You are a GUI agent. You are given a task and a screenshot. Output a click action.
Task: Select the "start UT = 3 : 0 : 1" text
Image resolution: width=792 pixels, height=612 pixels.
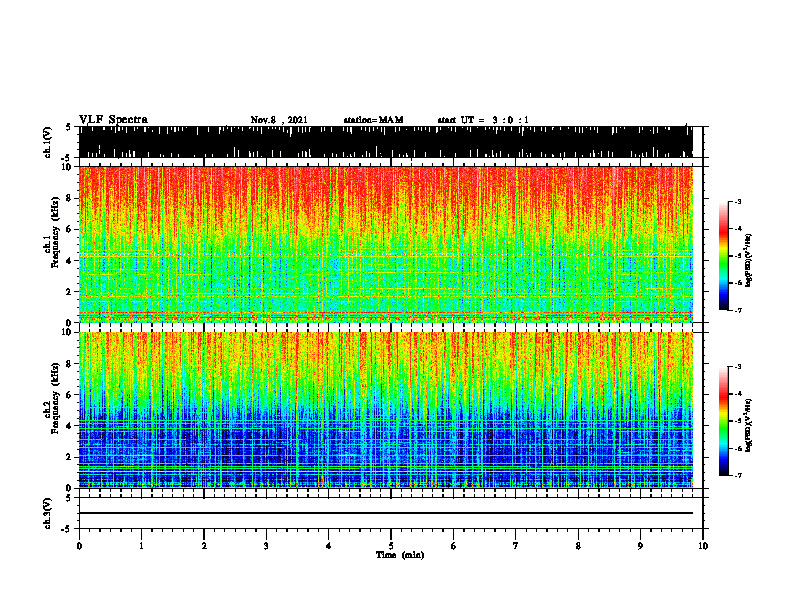483,120
